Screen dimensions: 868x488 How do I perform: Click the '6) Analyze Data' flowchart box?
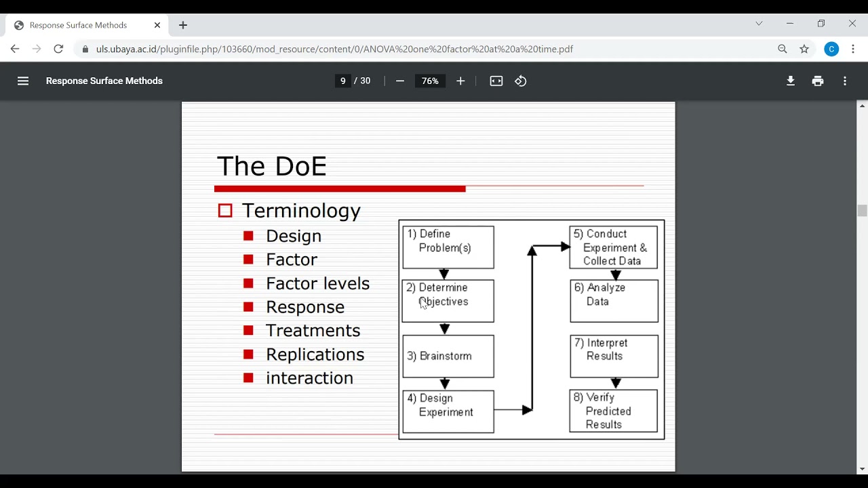614,301
